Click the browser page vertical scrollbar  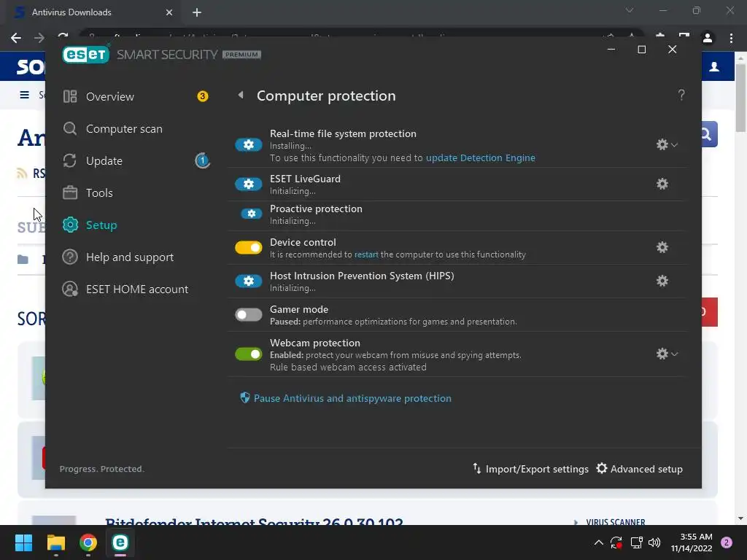click(740, 98)
